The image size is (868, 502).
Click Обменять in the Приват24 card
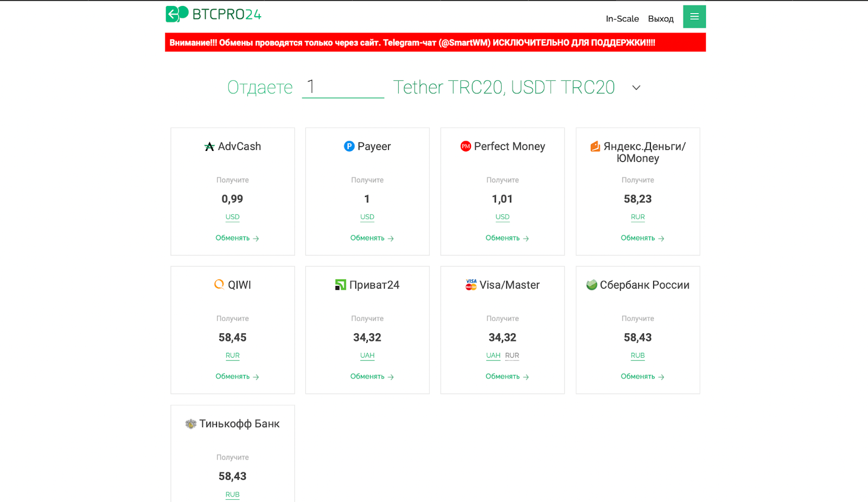[x=372, y=377]
